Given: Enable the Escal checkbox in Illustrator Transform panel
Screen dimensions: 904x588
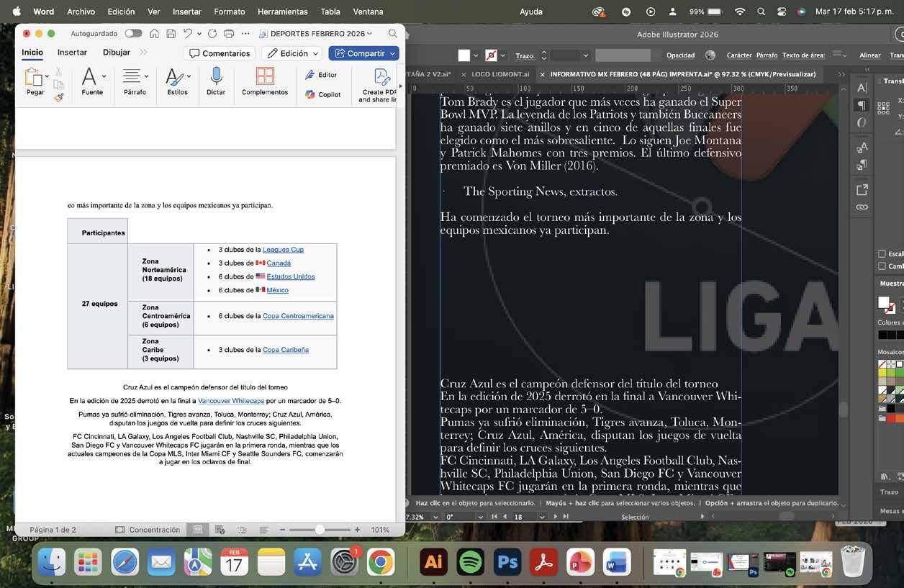Looking at the screenshot, I should tap(882, 254).
